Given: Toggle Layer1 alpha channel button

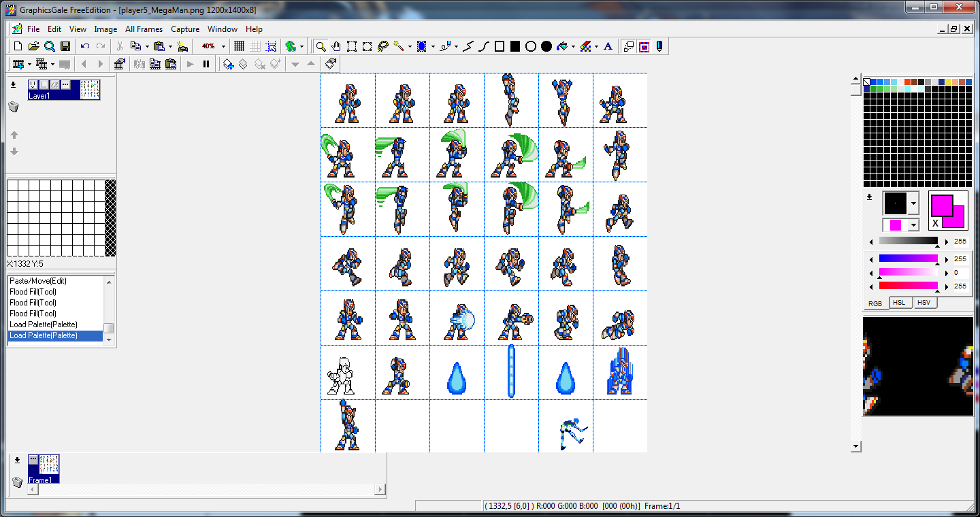Looking at the screenshot, I should 54,85.
